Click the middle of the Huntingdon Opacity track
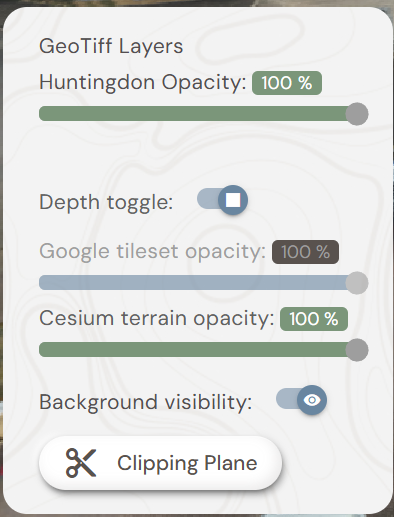Image resolution: width=394 pixels, height=517 pixels. pos(203,114)
